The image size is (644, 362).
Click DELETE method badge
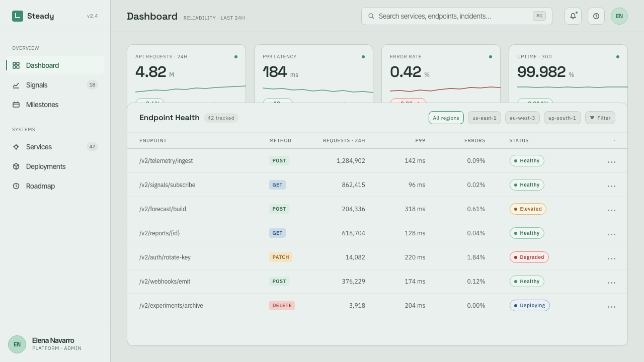tap(282, 306)
